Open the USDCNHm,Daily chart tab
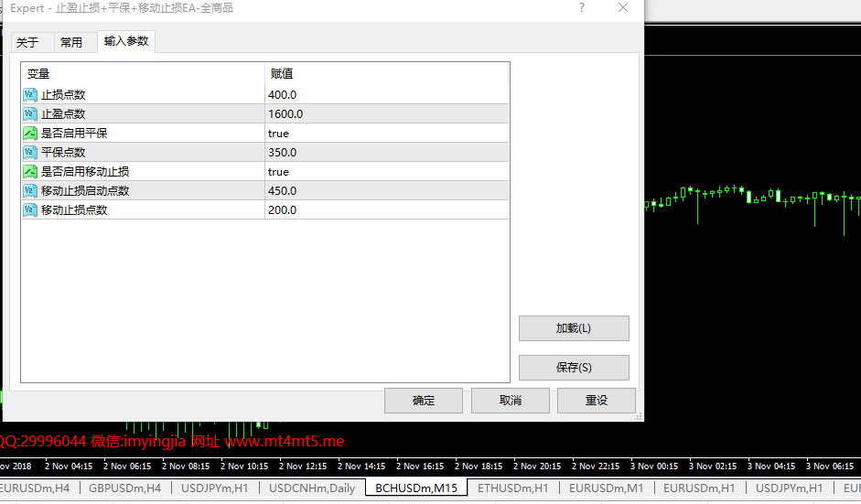 pos(312,488)
